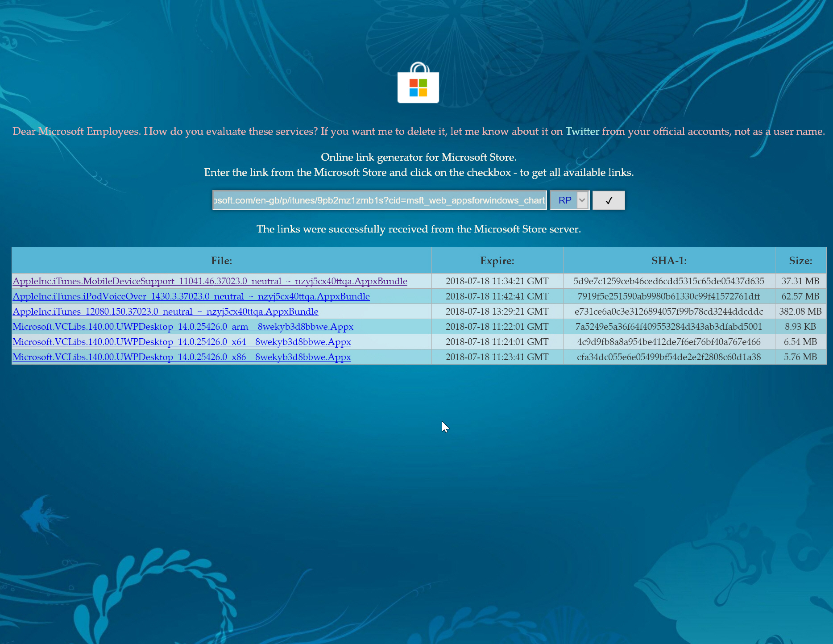The width and height of the screenshot is (833, 644).
Task: Select SHA-1 hash 5d9e7c1259ceb46ced6cdd5315c65de05437d635
Action: [669, 281]
